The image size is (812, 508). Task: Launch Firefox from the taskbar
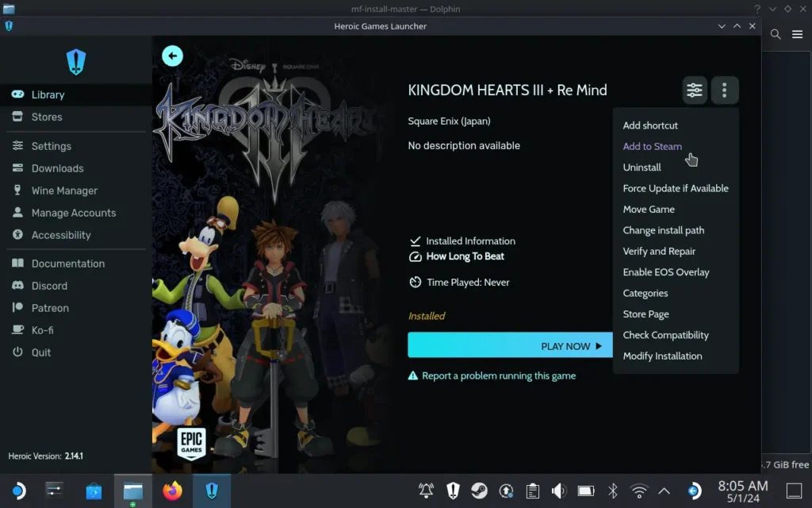(x=172, y=491)
